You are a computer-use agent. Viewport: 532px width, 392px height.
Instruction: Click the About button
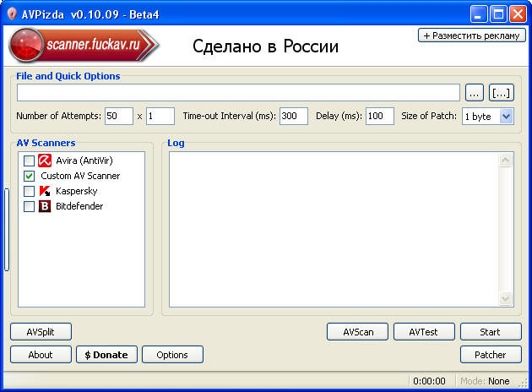click(41, 355)
